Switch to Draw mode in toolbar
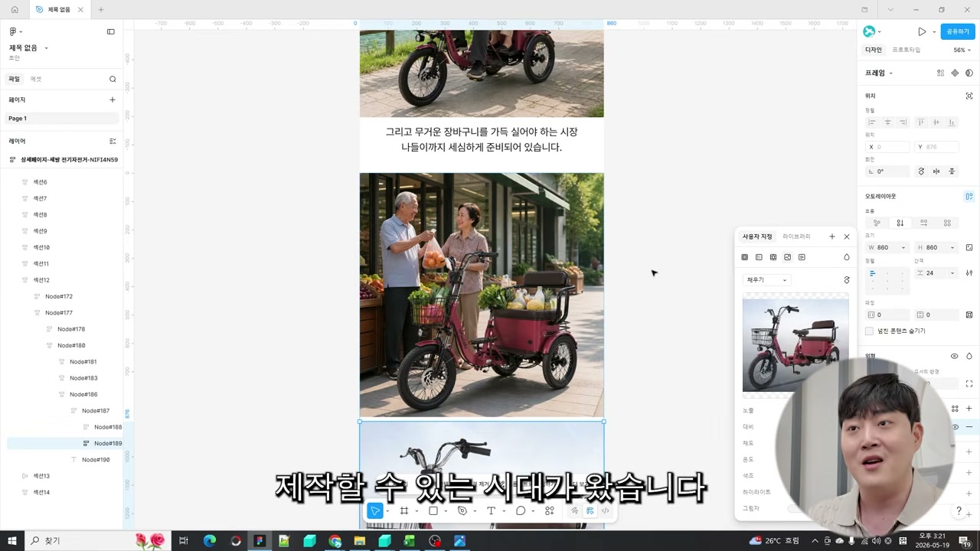The height and width of the screenshot is (551, 980). click(x=575, y=510)
